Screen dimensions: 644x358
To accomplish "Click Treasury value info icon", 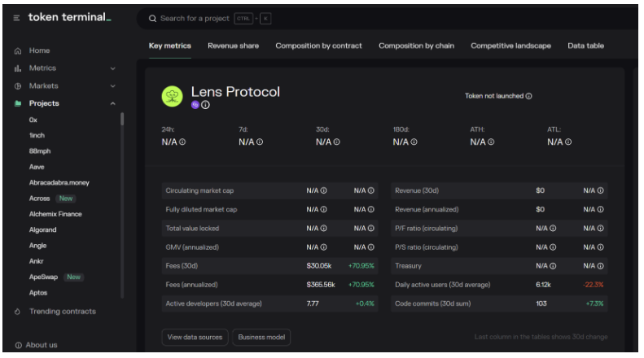I will [553, 266].
